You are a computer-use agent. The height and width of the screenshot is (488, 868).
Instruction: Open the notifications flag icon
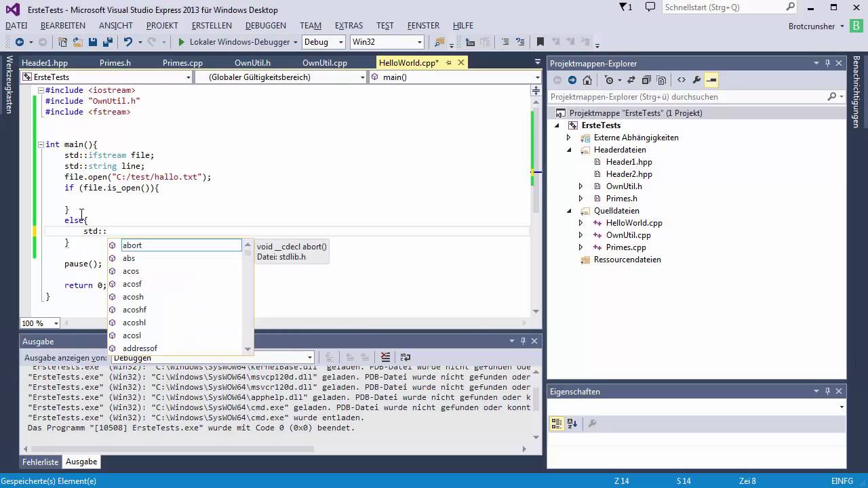(x=625, y=7)
